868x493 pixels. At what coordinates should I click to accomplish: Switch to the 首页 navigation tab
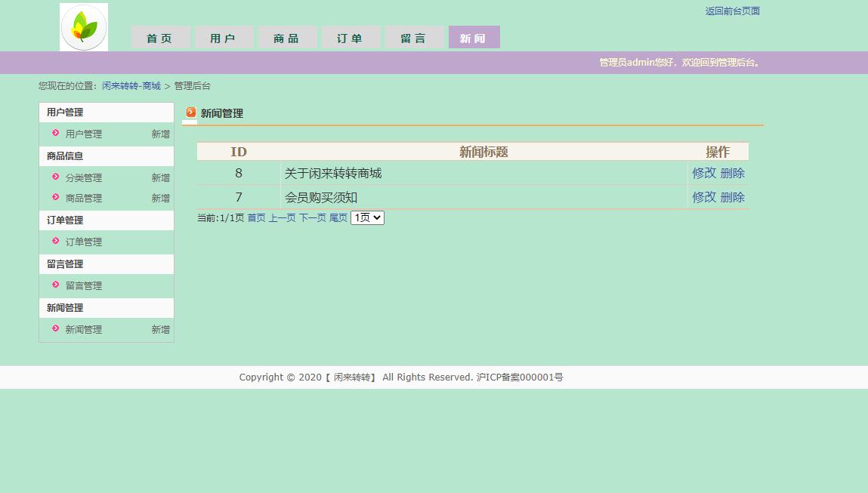point(160,36)
